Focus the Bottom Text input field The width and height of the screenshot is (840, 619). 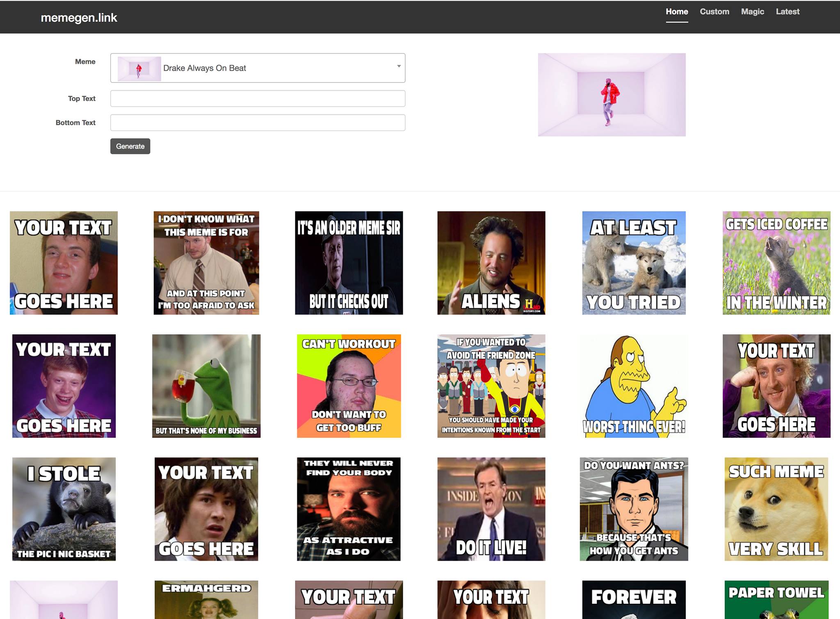click(258, 123)
